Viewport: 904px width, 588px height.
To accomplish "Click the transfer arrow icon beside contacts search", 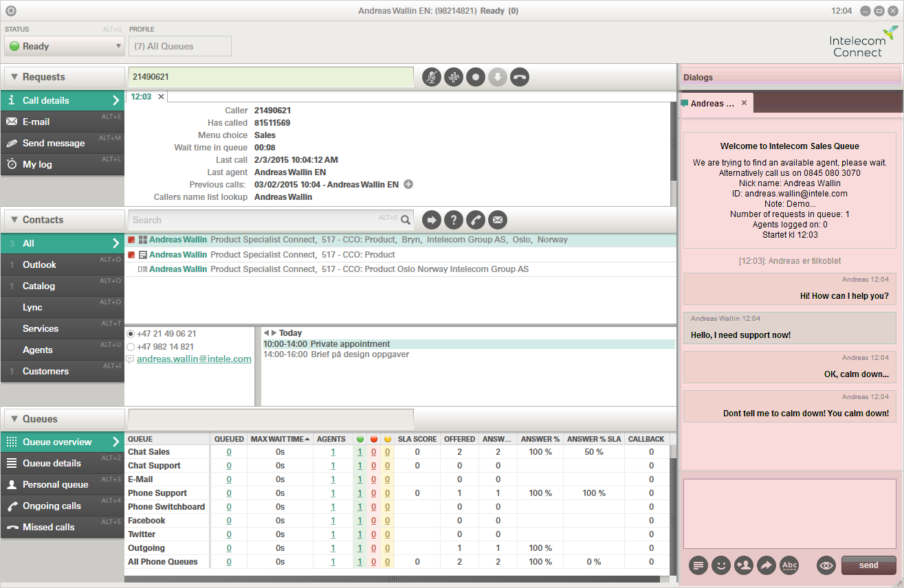I will 432,220.
